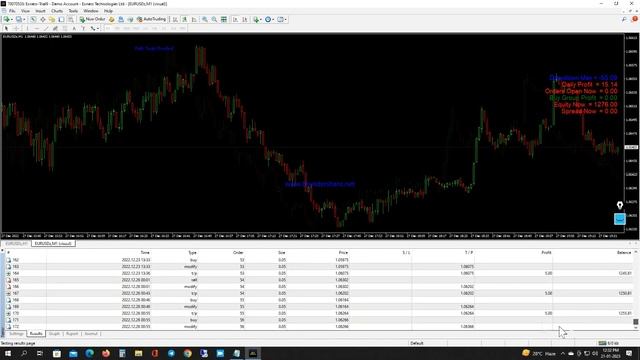Screen dimensions: 640x360
Task: Select the Trendline tool
Action: pyautogui.click(x=46, y=28)
